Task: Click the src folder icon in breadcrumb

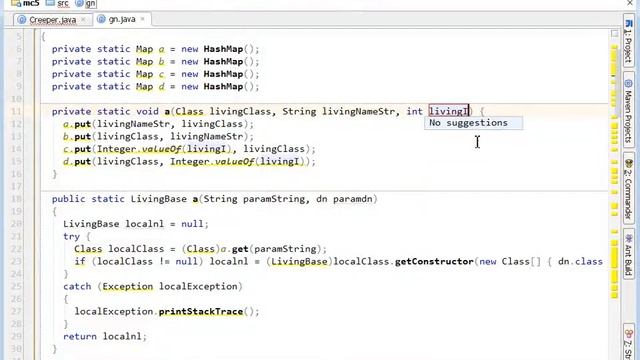Action: [50, 3]
